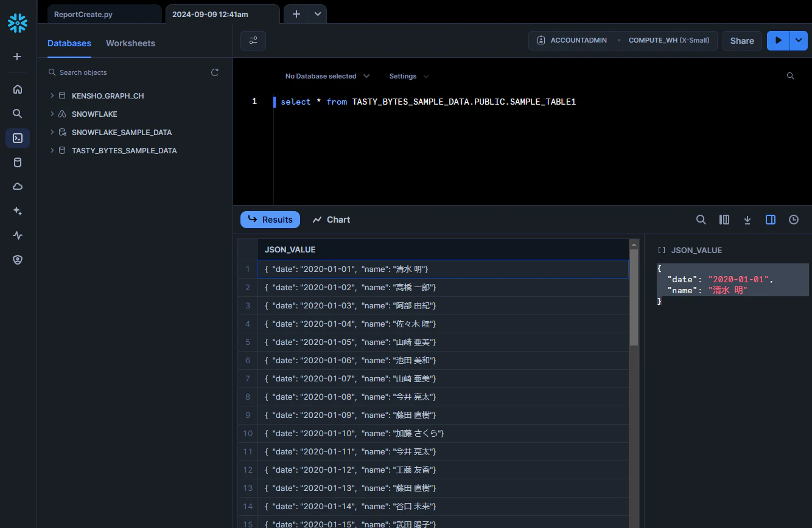Open Monitoring activity icon in sidebar

[18, 235]
